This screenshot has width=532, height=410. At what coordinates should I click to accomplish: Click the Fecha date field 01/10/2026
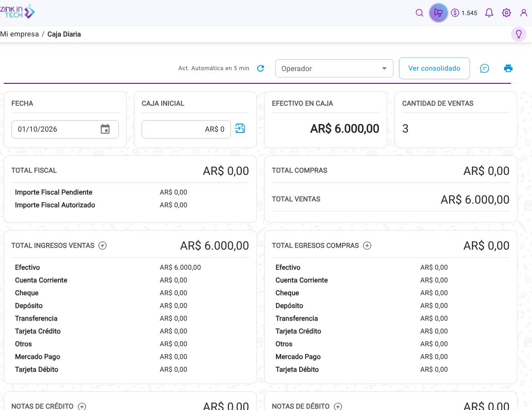click(65, 129)
